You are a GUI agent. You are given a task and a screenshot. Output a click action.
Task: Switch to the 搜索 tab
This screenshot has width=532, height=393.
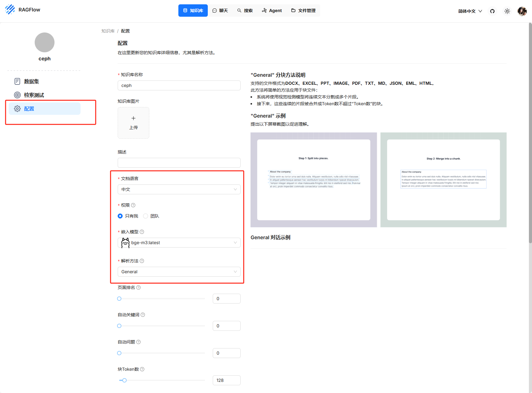(245, 11)
